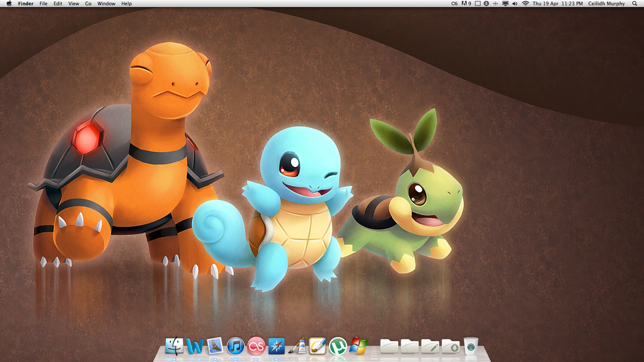Expand the pencil folder stack in dock
The image size is (644, 362).
click(430, 346)
